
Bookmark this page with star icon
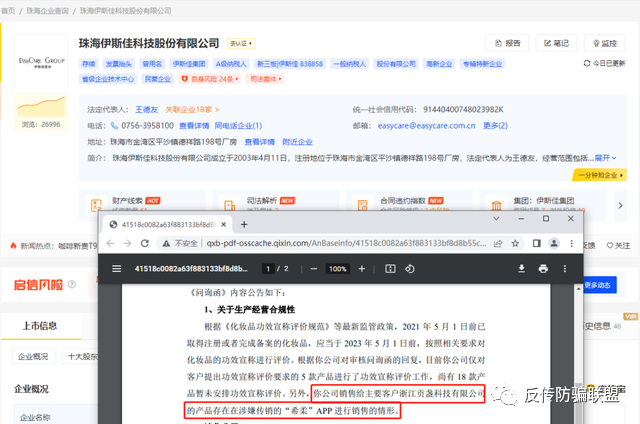[x=515, y=244]
